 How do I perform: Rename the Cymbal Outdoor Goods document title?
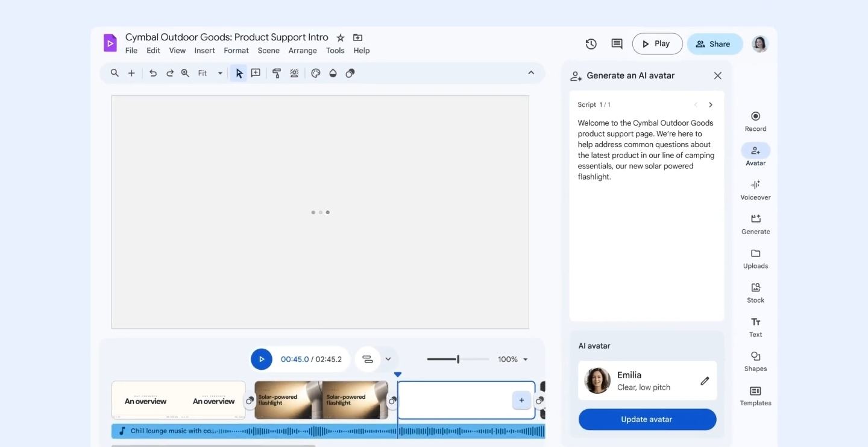coord(227,37)
